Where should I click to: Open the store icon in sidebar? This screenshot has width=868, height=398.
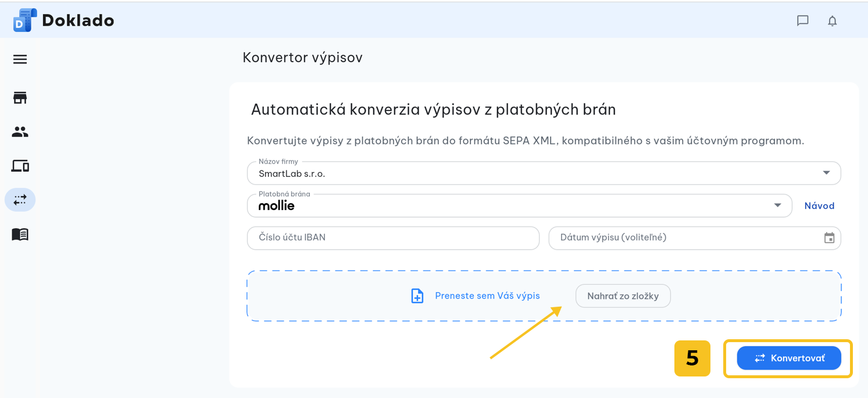pos(20,98)
